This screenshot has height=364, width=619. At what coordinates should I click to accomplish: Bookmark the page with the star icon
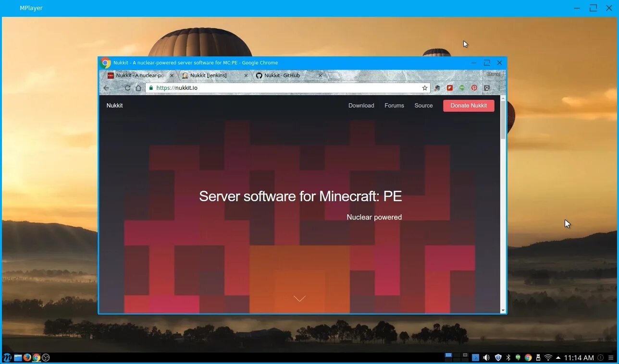coord(424,88)
